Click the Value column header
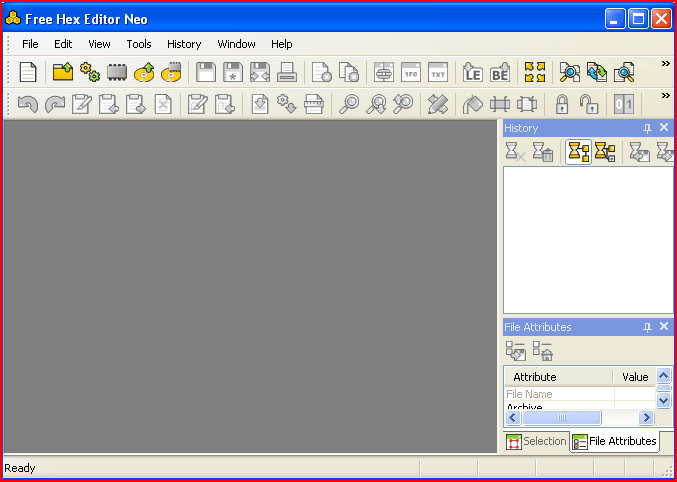The image size is (677, 482). pos(635,377)
